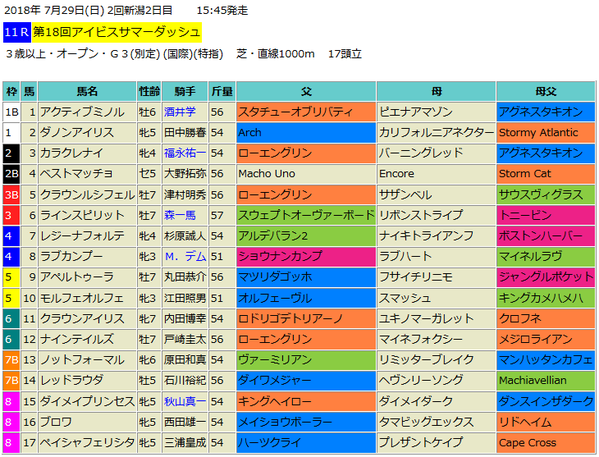This screenshot has height=457, width=599.
Task: Click sire cell アルデバラン2
Action: (x=306, y=236)
